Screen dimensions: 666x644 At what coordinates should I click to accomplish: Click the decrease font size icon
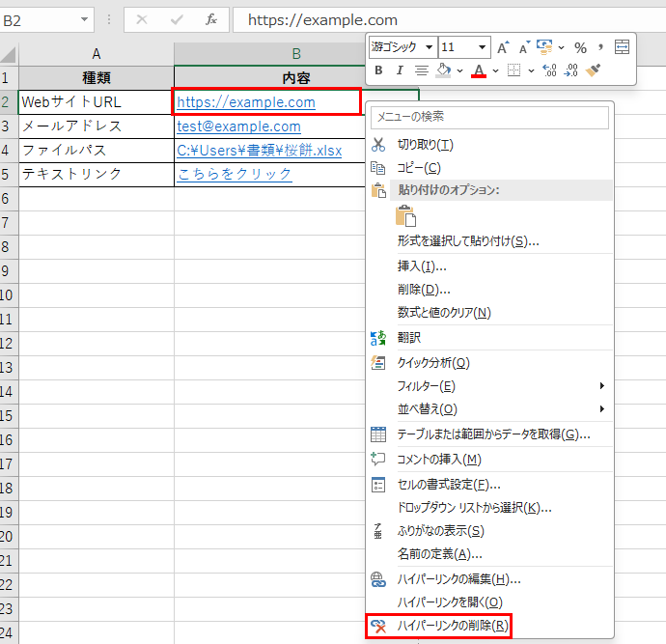524,47
